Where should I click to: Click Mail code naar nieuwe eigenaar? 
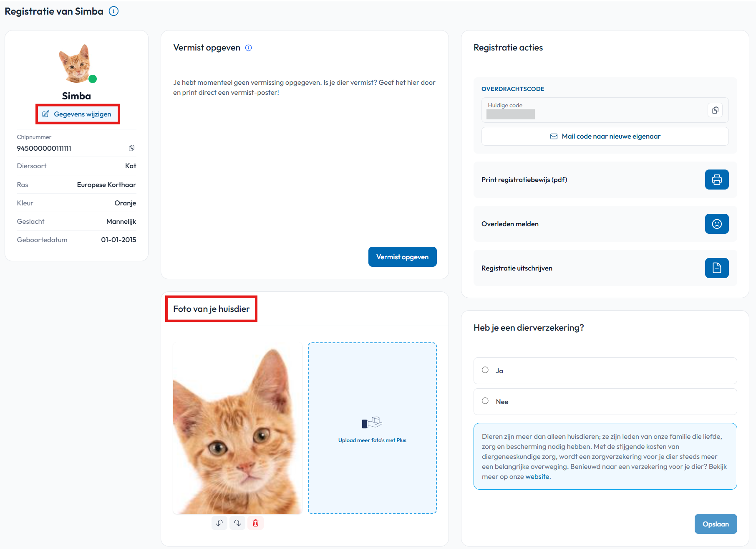pos(605,137)
